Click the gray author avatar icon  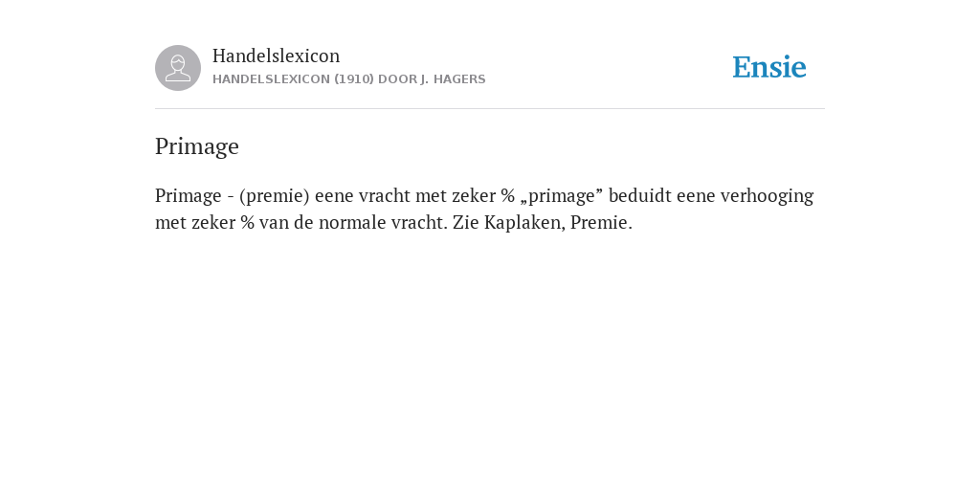coord(178,68)
